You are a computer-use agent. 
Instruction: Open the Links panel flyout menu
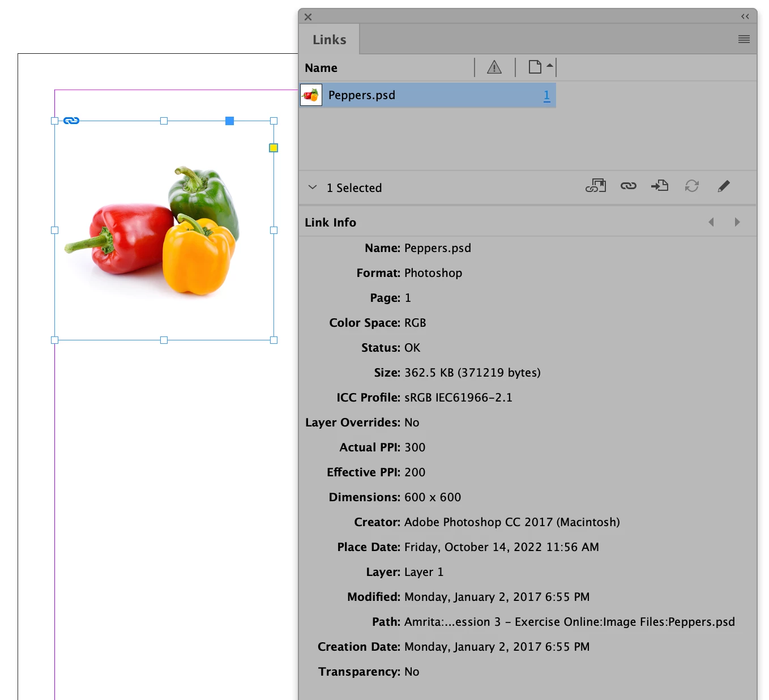[x=744, y=39]
